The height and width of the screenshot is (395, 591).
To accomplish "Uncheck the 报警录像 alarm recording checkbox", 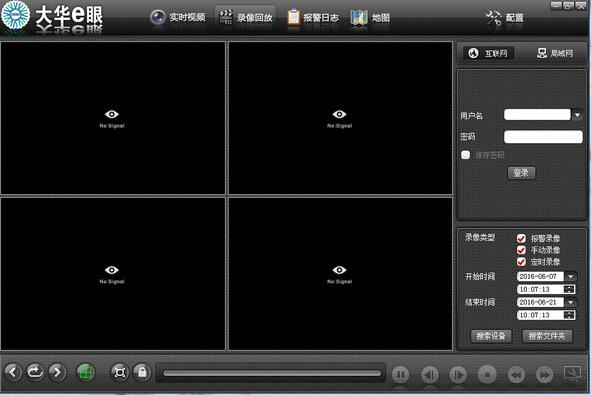I will 521,238.
